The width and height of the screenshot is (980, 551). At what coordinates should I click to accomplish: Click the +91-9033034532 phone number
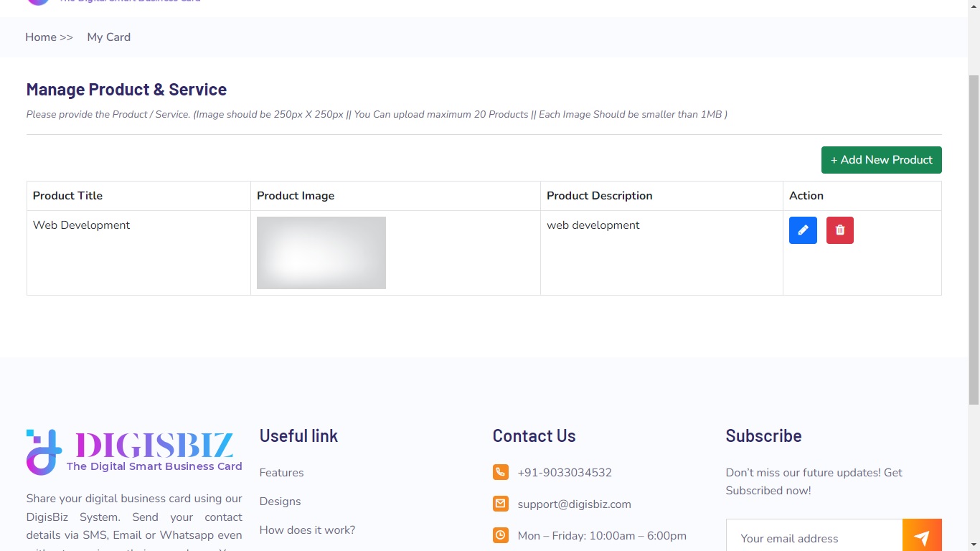pos(565,473)
